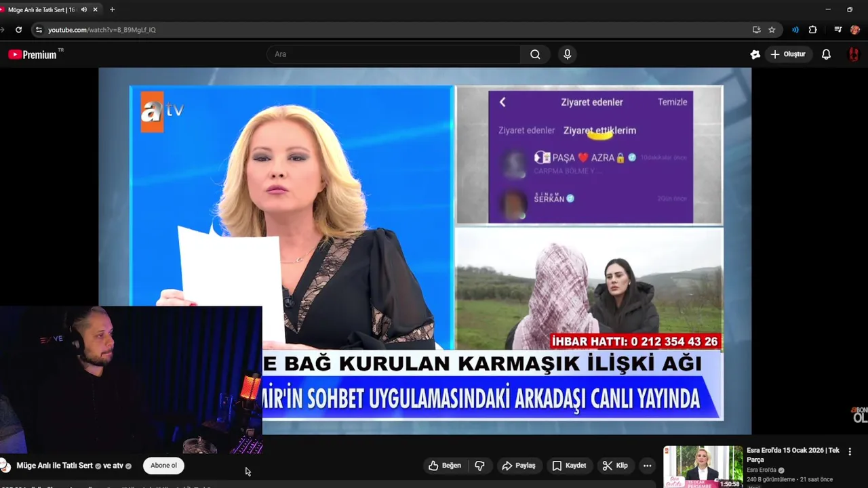Open Esra Erol'da recommended video thumbnail
The height and width of the screenshot is (488, 868).
tap(703, 467)
